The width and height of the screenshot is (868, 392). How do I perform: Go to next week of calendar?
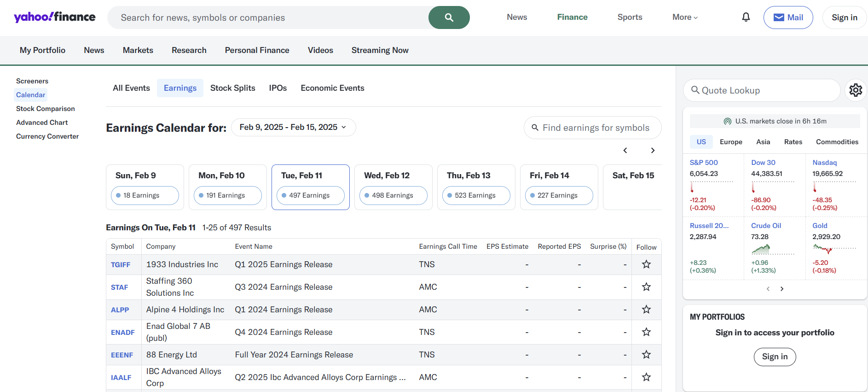653,150
